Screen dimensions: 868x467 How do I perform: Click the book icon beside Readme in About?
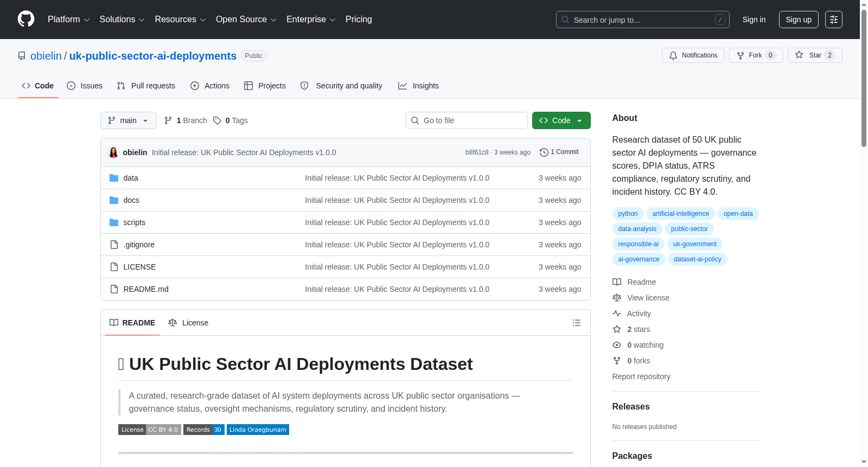617,282
